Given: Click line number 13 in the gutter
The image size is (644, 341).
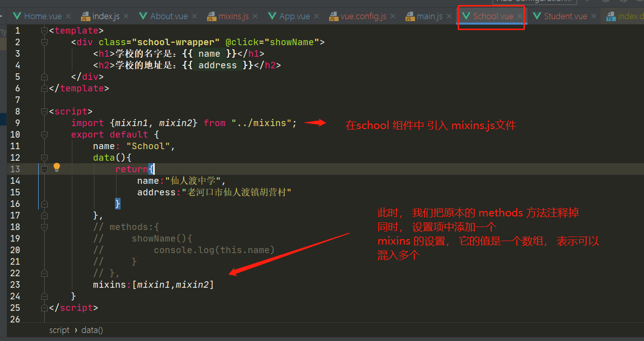Looking at the screenshot, I should click(15, 169).
